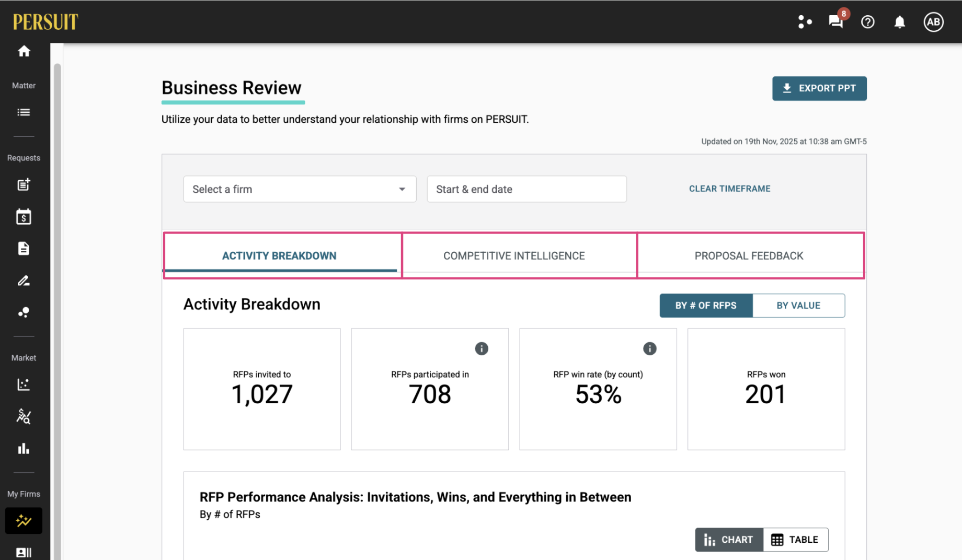Click the PERSUIT logo
Viewport: 962px width, 560px height.
[x=45, y=22]
